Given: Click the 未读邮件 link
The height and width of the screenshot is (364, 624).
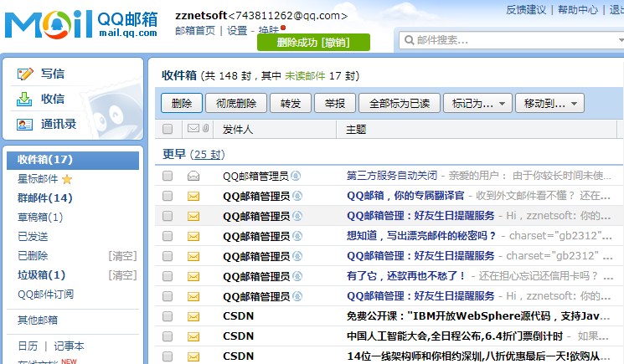Looking at the screenshot, I should point(305,75).
